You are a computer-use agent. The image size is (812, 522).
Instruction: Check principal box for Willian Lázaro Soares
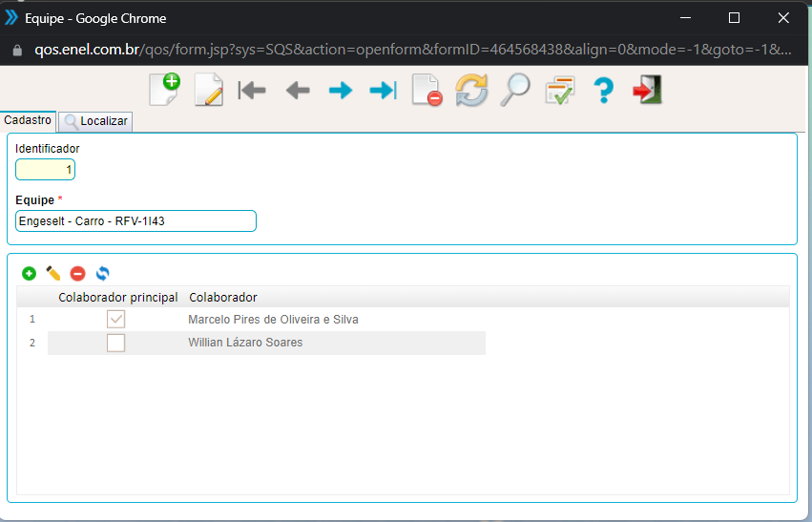click(x=116, y=343)
